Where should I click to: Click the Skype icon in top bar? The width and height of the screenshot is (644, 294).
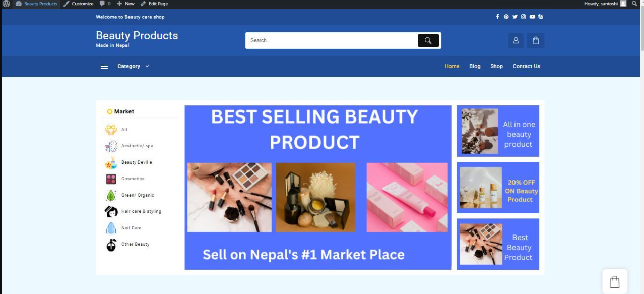[541, 17]
